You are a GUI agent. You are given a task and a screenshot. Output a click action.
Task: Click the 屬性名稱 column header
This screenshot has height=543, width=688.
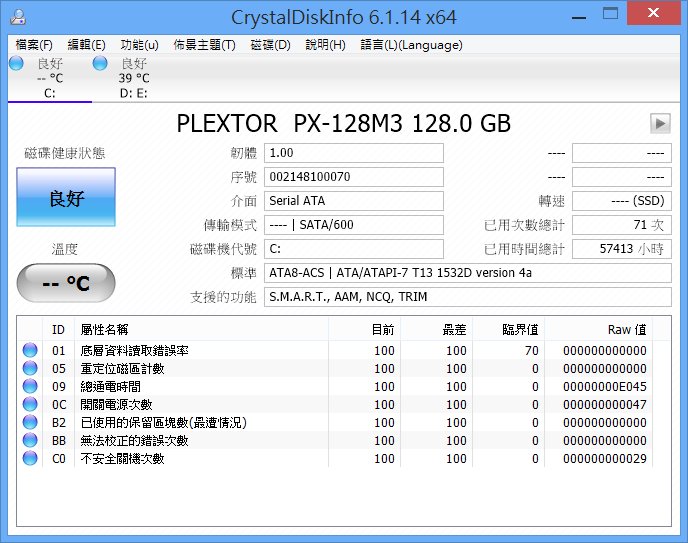tap(201, 329)
